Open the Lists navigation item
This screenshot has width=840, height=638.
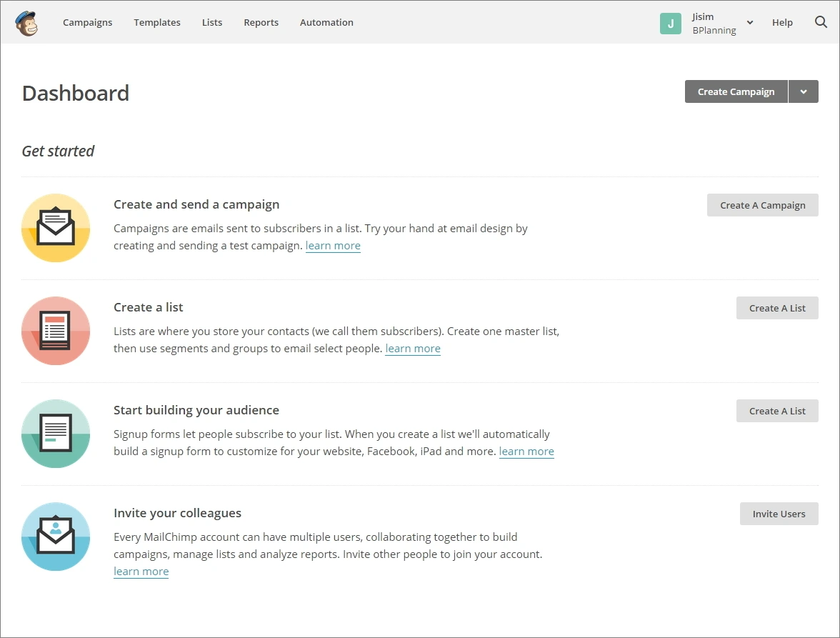point(212,22)
